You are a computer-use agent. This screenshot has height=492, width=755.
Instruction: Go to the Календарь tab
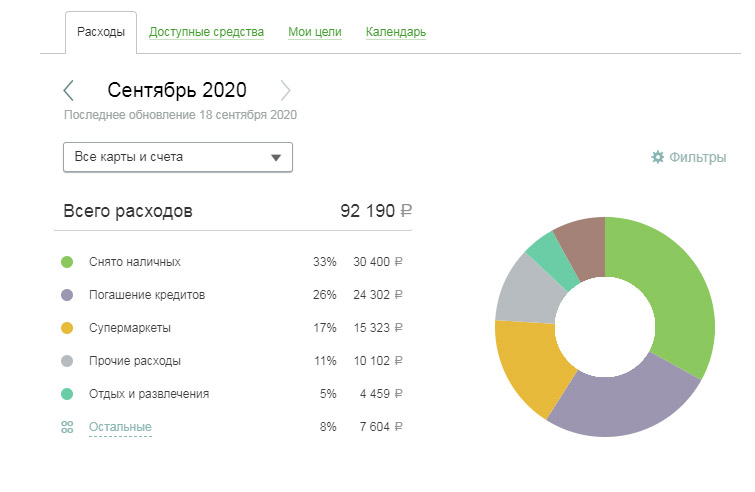coord(396,32)
